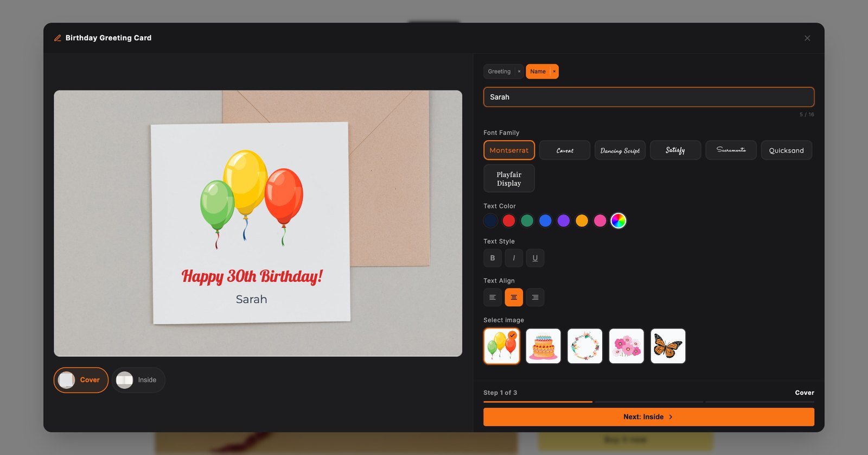Choose the Quicksand font
This screenshot has width=868, height=455.
pyautogui.click(x=786, y=150)
